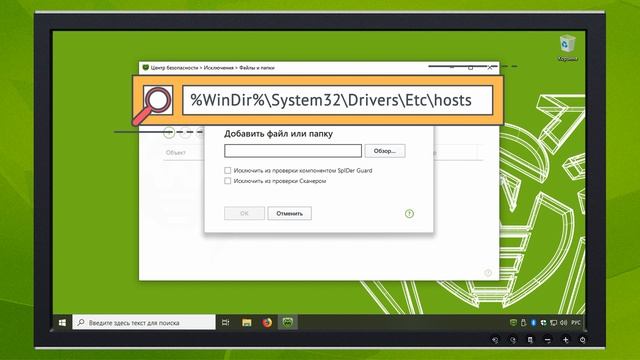The image size is (640, 360).
Task: Open the network tray icon
Action: [553, 322]
